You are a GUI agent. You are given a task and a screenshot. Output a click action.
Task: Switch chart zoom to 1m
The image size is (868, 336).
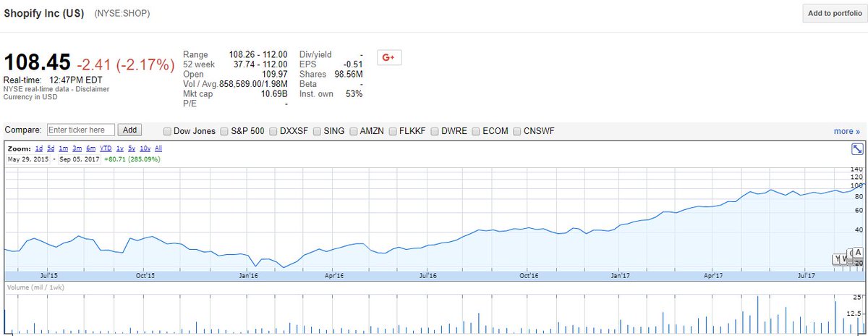coord(64,148)
